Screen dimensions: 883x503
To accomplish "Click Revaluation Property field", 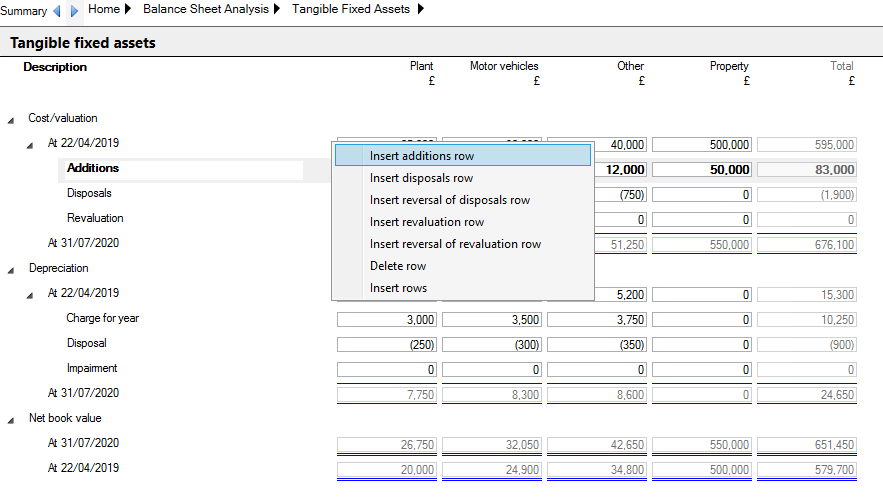I will (702, 220).
